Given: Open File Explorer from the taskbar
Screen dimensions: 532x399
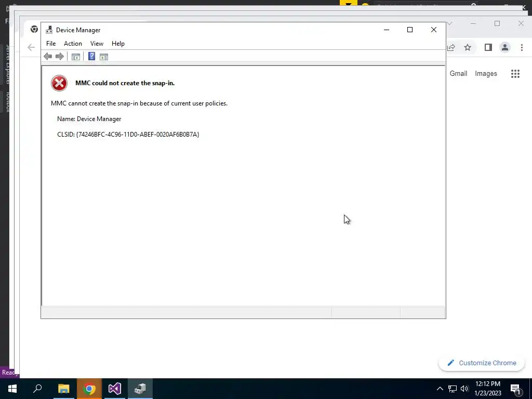Looking at the screenshot, I should click(x=63, y=389).
